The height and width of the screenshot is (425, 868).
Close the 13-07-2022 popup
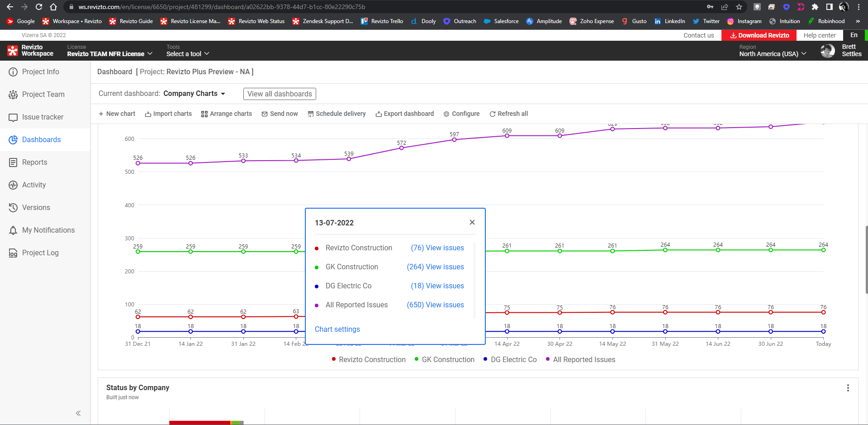coord(472,222)
